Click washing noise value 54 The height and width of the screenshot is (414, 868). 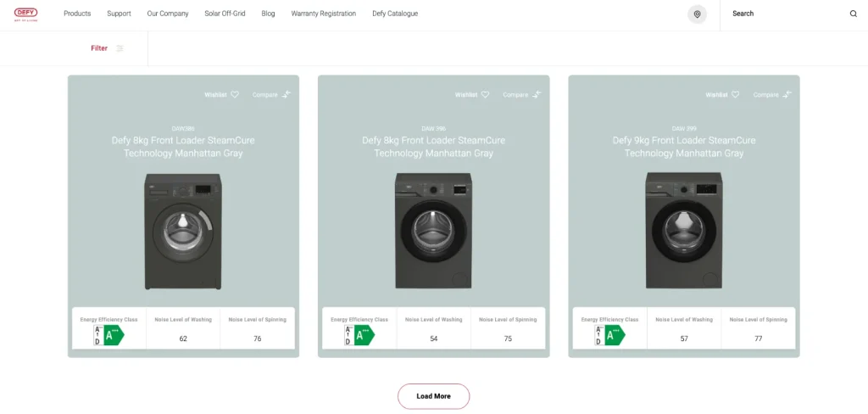(433, 338)
